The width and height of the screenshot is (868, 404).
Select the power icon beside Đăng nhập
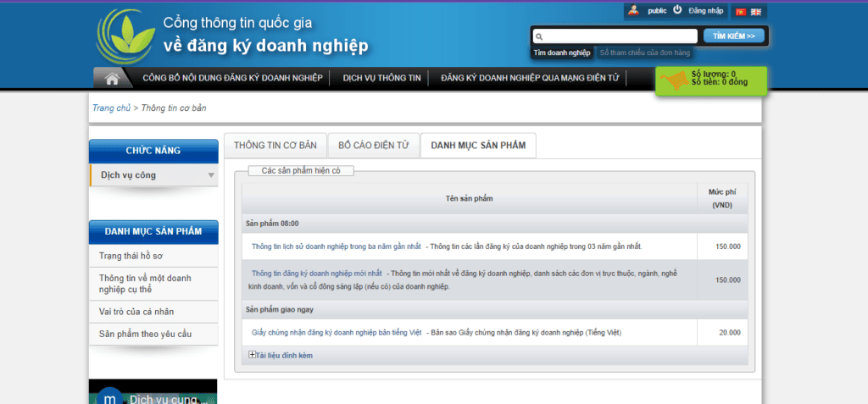click(677, 10)
